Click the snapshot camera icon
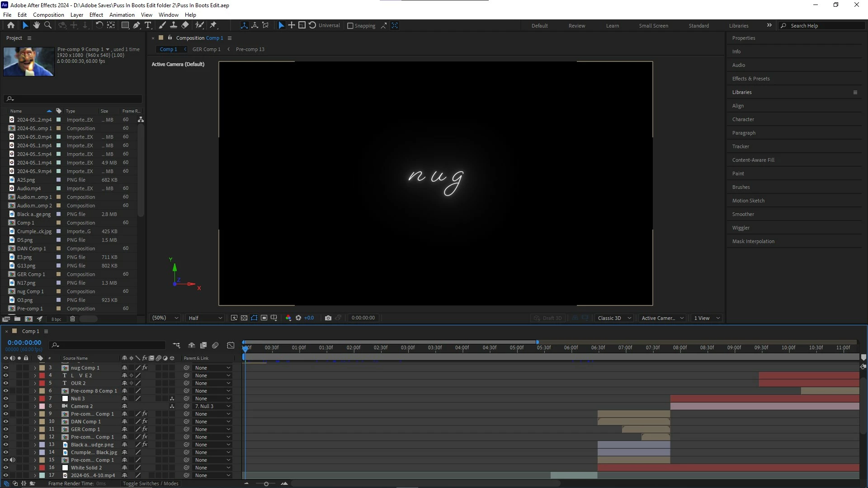Viewport: 868px width, 488px height. click(328, 318)
